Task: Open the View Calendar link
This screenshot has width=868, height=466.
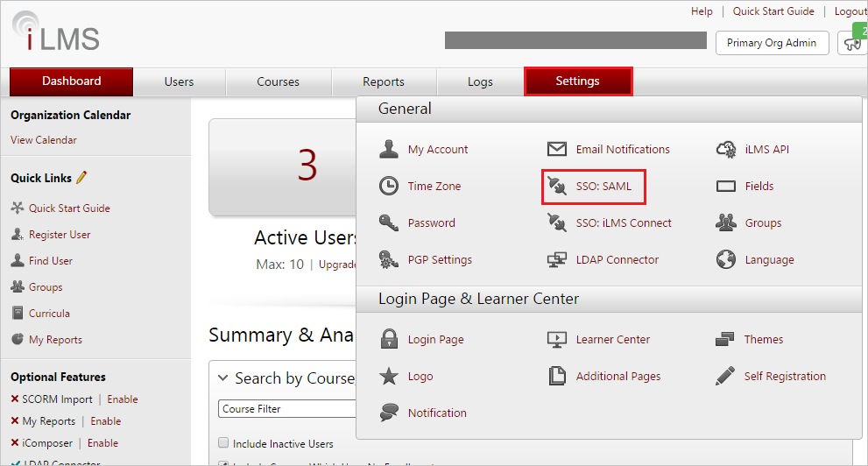Action: click(x=44, y=140)
